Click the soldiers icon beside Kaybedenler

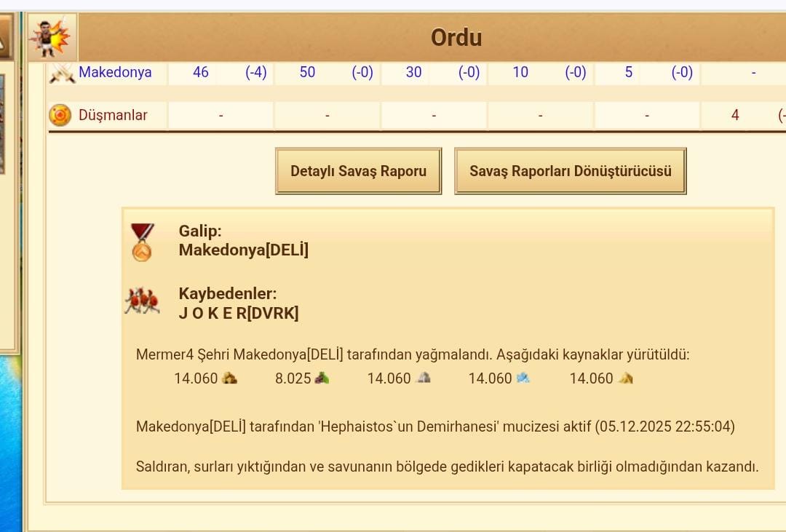[x=143, y=301]
